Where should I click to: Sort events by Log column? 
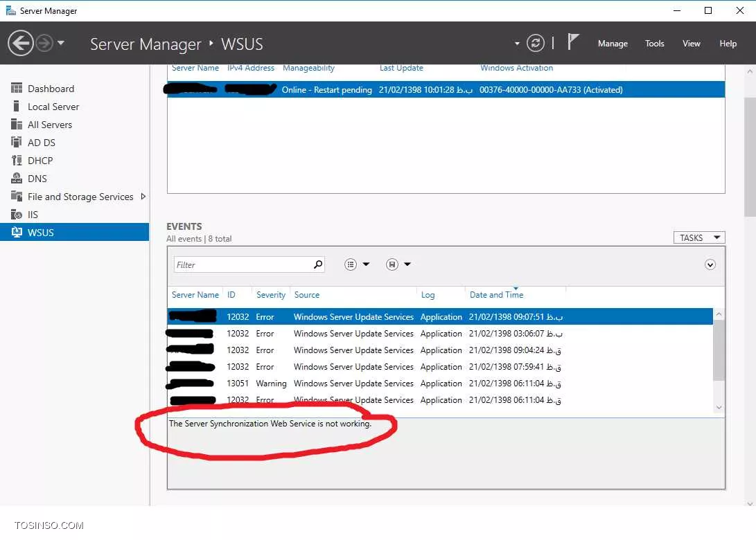click(x=428, y=295)
